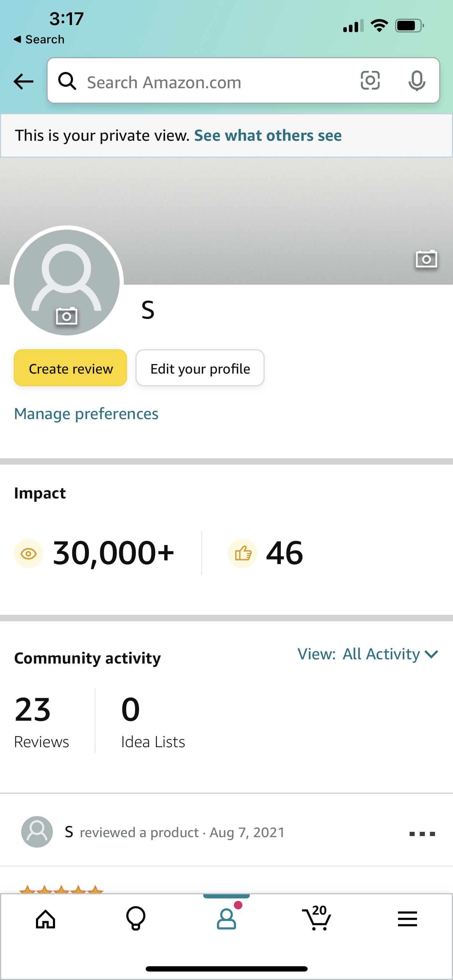Viewport: 453px width, 980px height.
Task: Tap the microphone voice search icon
Action: coord(417,81)
